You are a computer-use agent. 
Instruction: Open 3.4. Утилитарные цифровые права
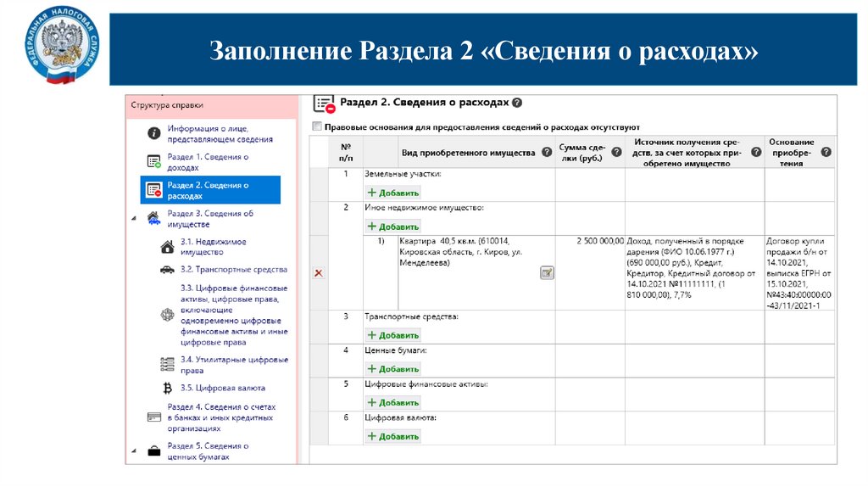[x=234, y=365]
